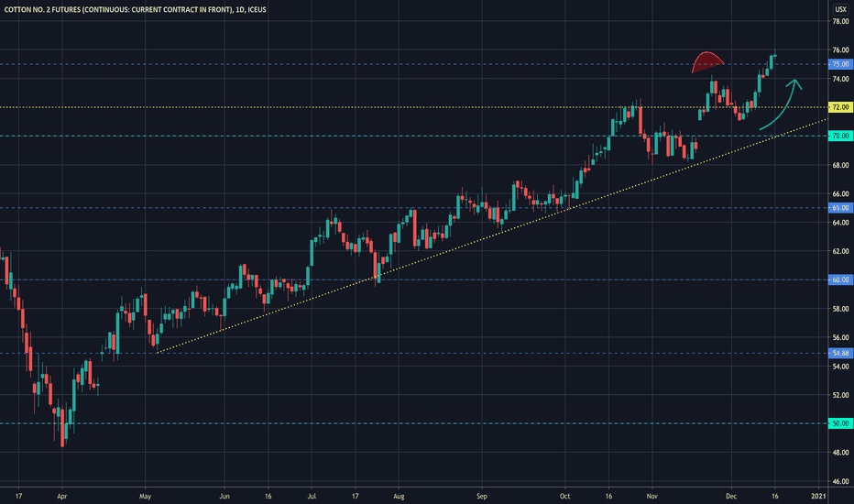
Task: Click the 62.00 price axis value
Action: point(840,252)
